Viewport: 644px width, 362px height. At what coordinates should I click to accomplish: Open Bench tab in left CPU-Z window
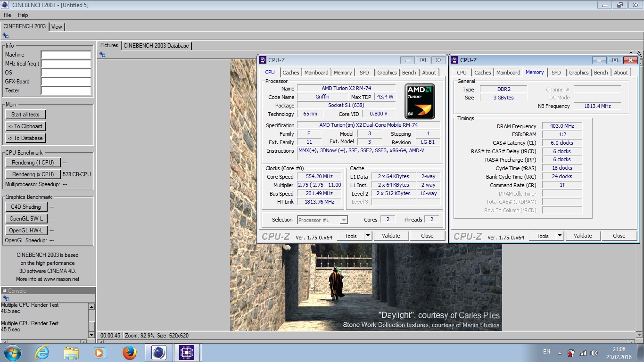(x=409, y=73)
